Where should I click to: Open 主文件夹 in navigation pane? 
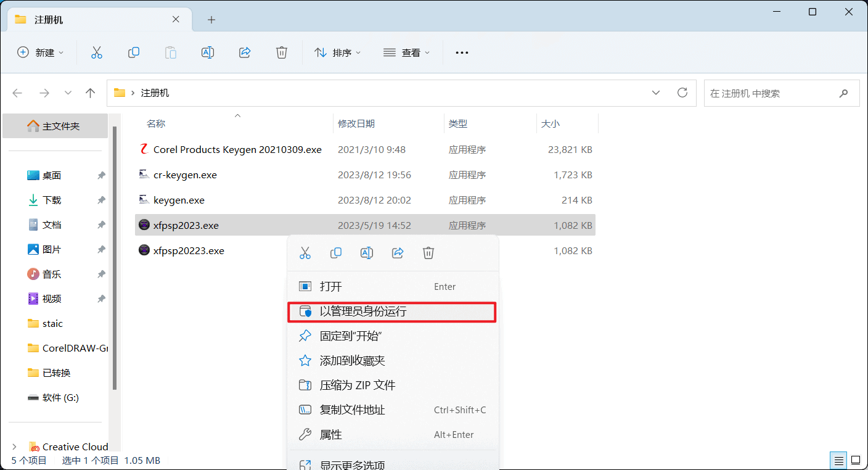55,126
